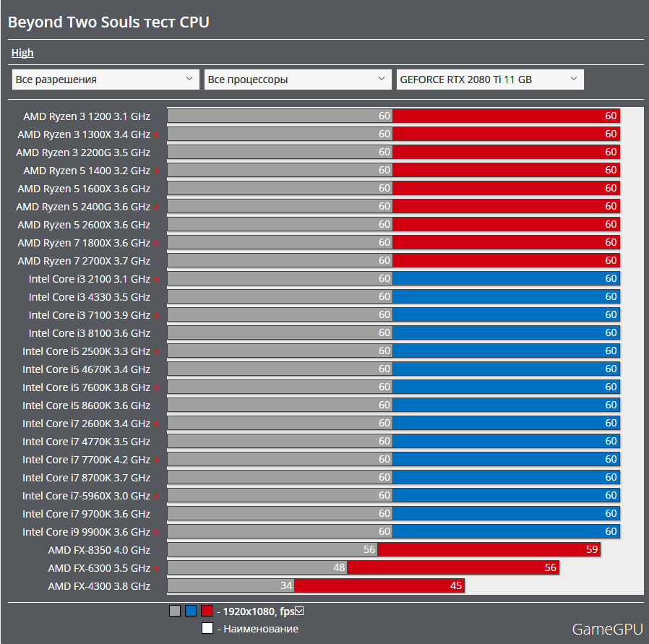The width and height of the screenshot is (649, 644).
Task: Remove Intel Core i7 9700K row via red X
Action: 156,515
